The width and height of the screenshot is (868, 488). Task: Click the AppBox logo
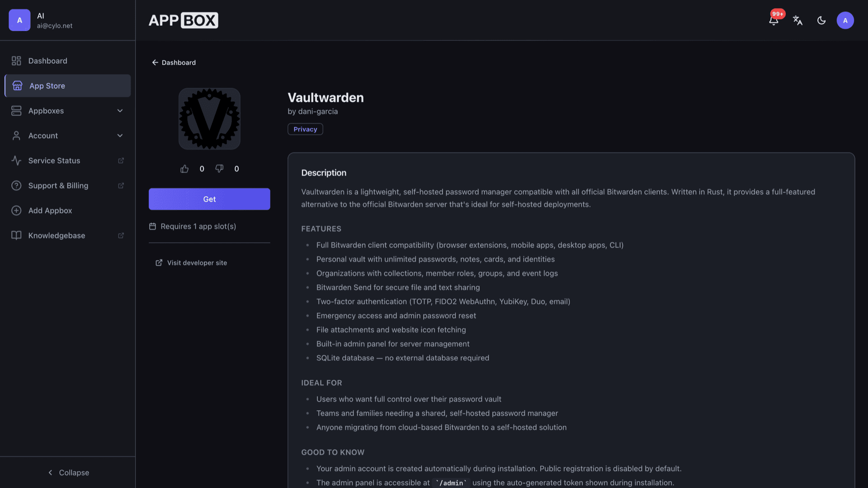click(183, 20)
